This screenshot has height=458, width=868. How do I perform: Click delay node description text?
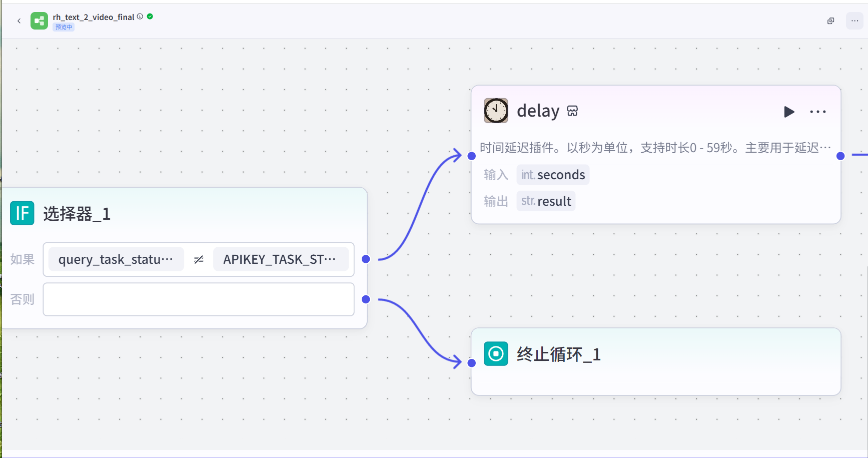655,148
